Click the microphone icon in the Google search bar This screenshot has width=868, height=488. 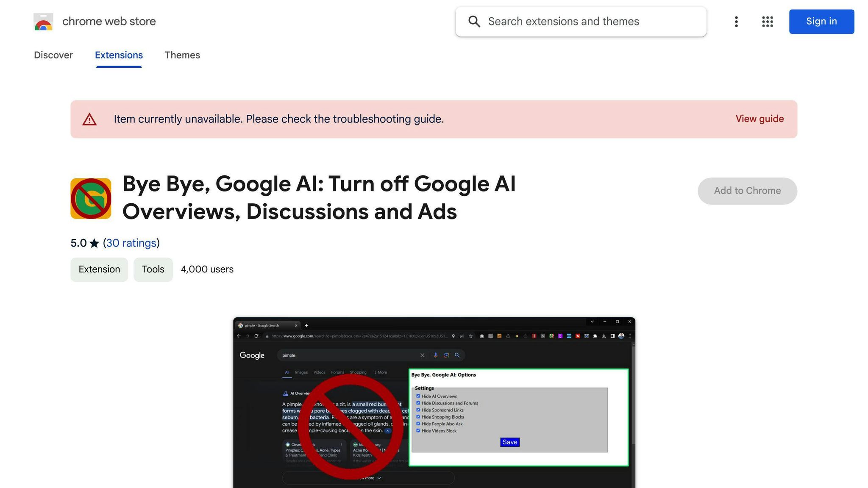436,355
